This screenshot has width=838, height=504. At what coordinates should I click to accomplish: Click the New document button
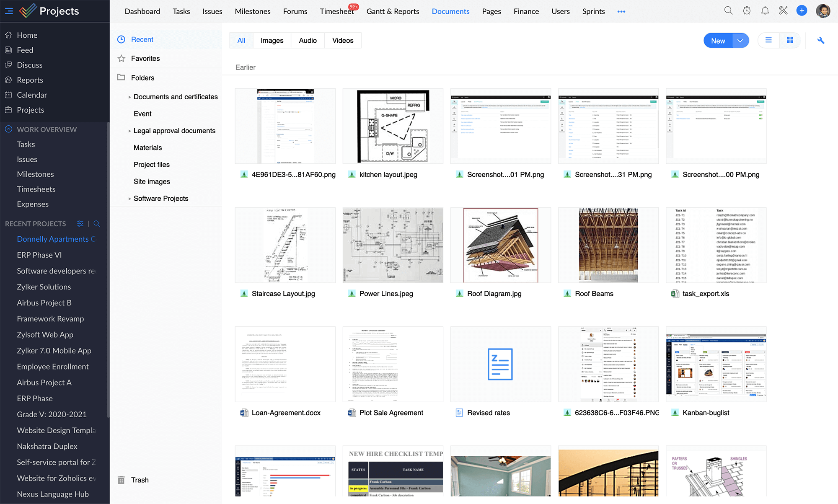tap(718, 40)
